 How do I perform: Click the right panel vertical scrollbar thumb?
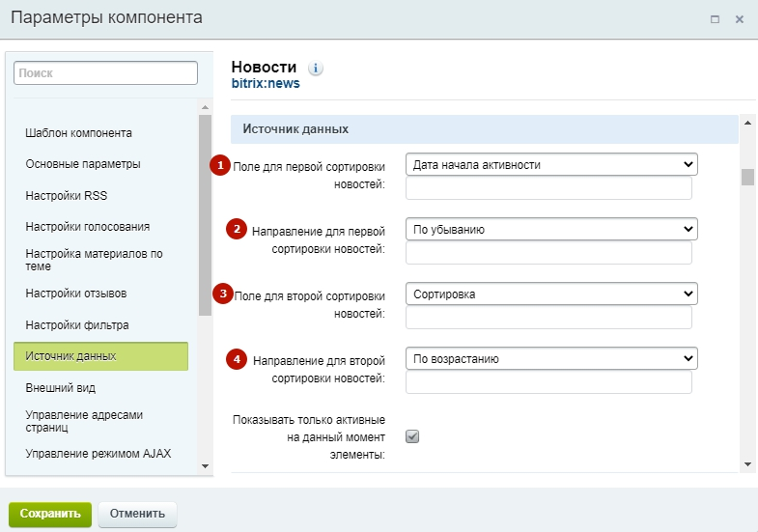[746, 176]
